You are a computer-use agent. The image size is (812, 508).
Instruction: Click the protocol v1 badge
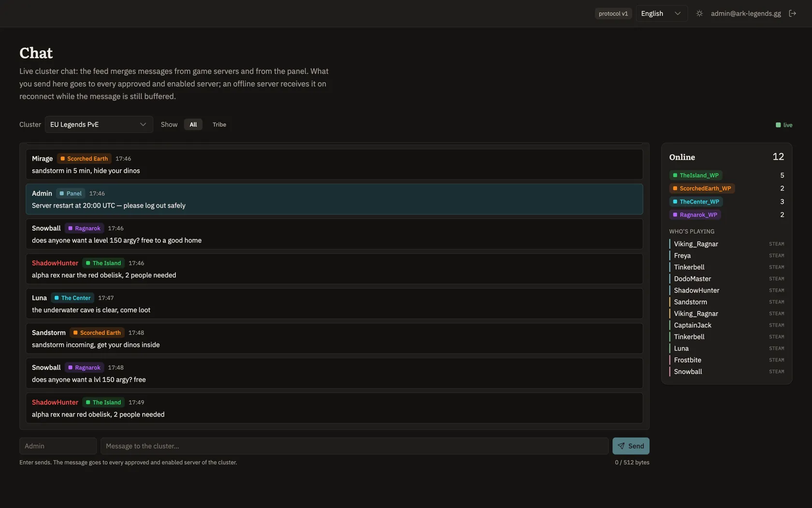pos(613,14)
